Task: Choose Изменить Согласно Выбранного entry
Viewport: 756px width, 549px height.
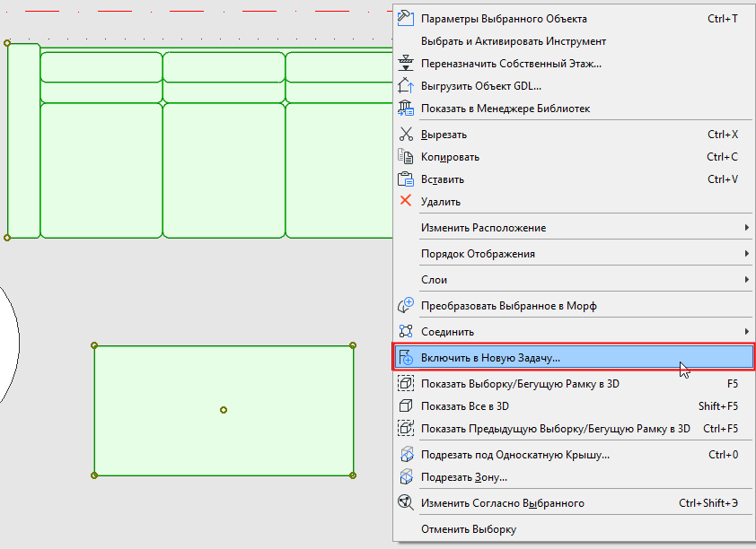Action: pyautogui.click(x=574, y=503)
